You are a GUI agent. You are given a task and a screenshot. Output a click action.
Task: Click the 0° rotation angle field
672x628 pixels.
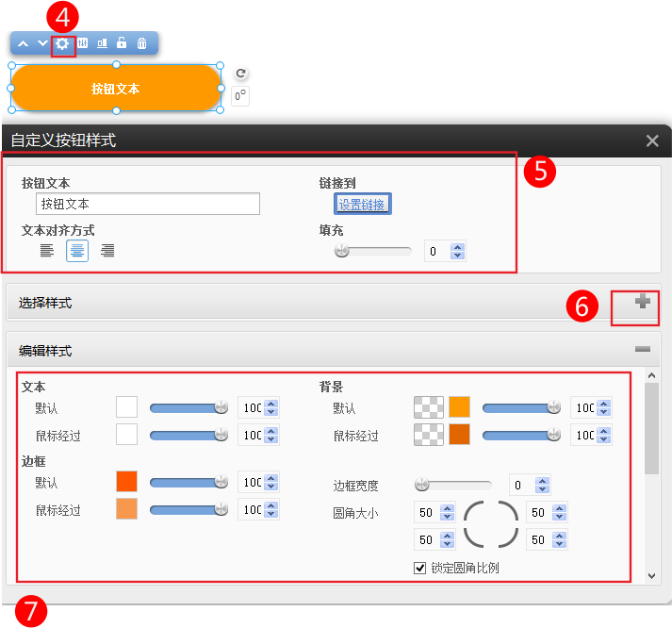point(240,96)
